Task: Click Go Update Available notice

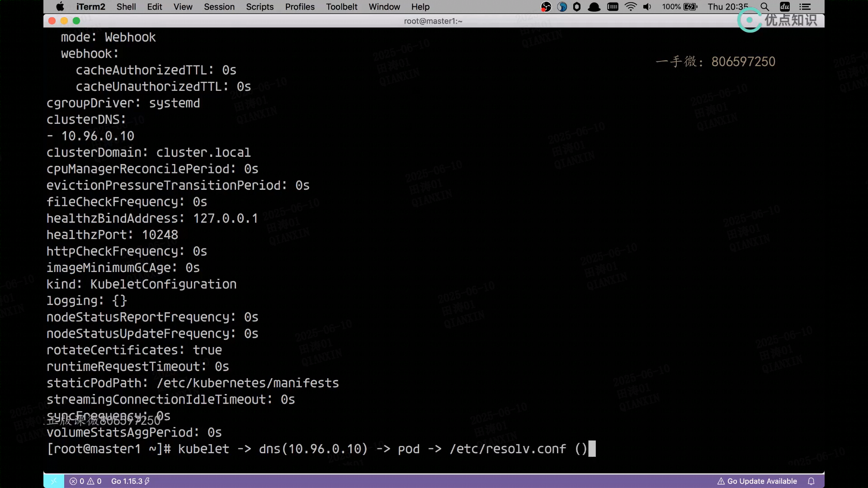Action: tap(757, 481)
